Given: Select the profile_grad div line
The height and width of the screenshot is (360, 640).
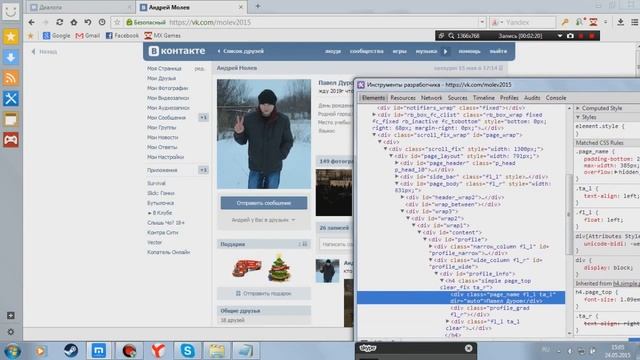Looking at the screenshot, I should point(490,311).
